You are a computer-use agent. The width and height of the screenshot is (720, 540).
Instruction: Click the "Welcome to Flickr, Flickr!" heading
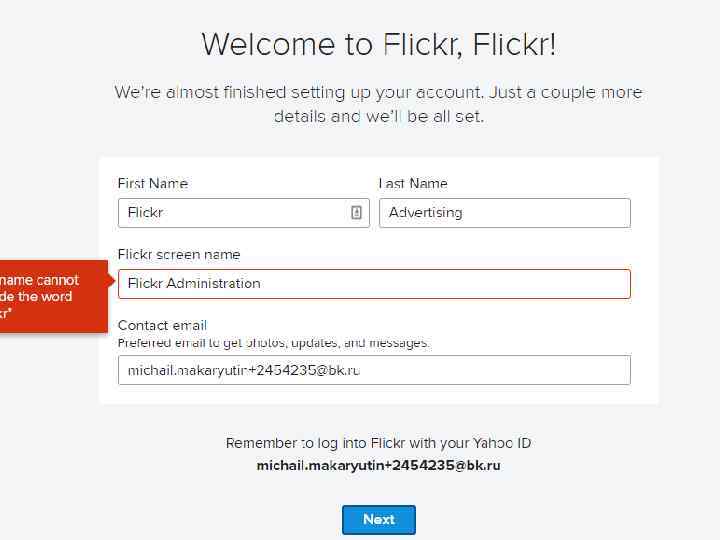click(378, 44)
